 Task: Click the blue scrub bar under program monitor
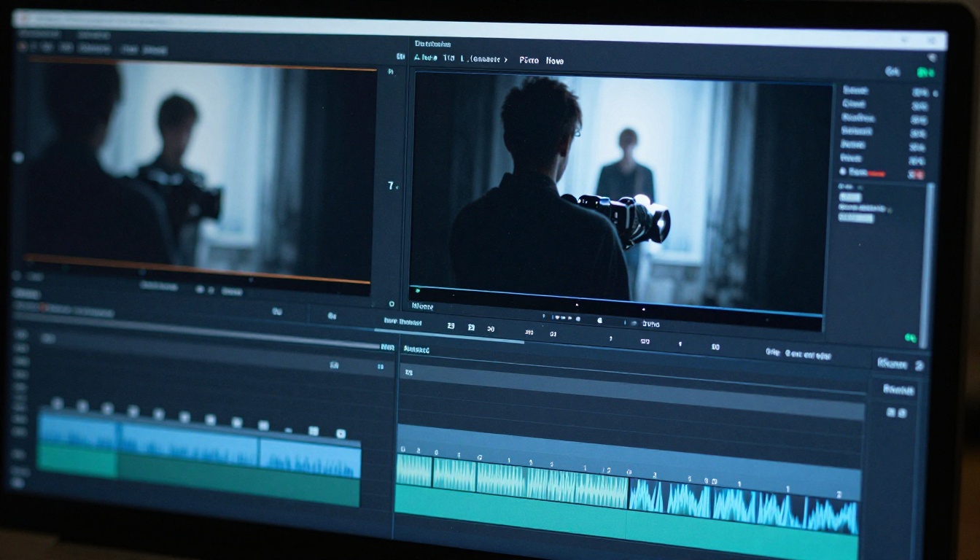[x=616, y=300]
